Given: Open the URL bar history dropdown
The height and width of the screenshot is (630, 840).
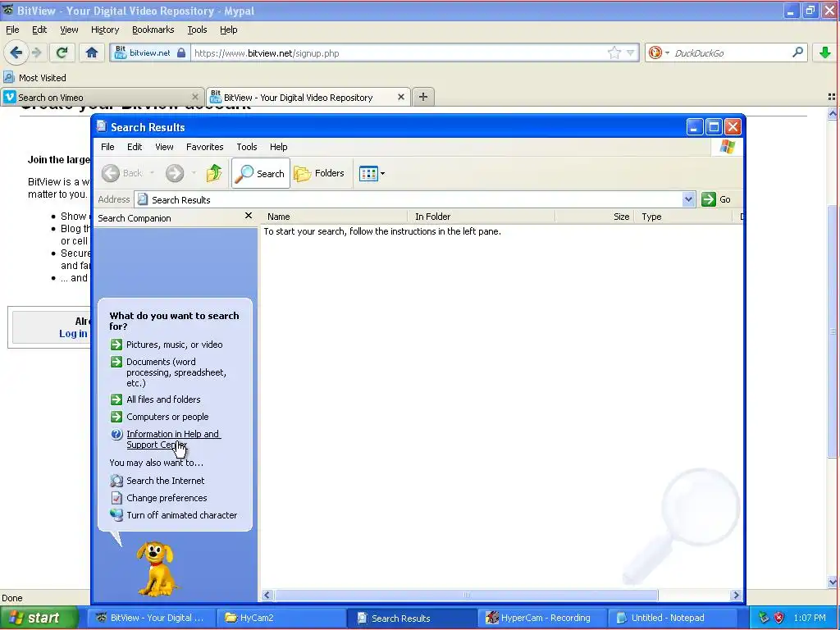Looking at the screenshot, I should [x=631, y=52].
